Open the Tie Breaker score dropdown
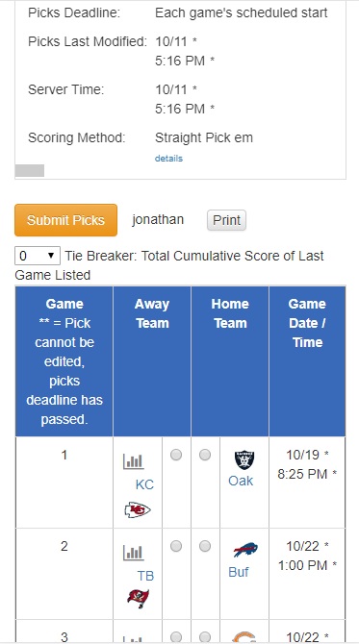This screenshot has width=359, height=644. [38, 256]
